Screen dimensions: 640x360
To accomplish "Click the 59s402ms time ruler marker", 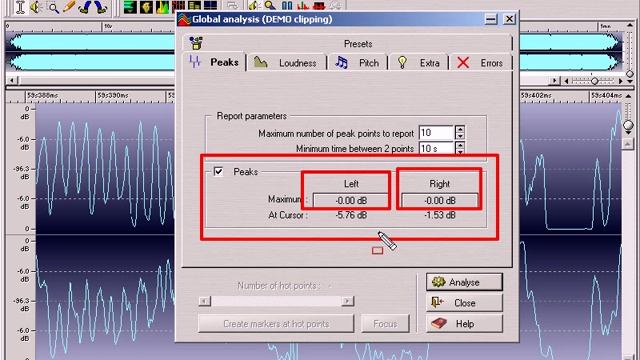I will tap(536, 96).
